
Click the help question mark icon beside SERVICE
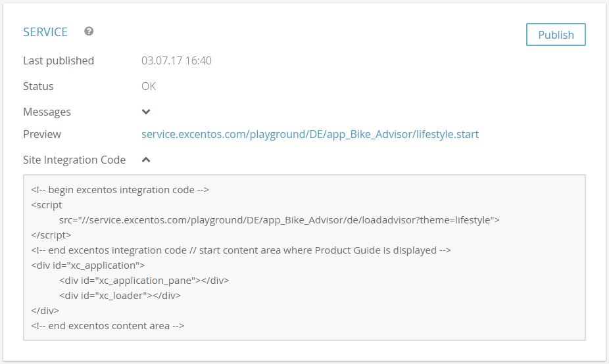[89, 32]
